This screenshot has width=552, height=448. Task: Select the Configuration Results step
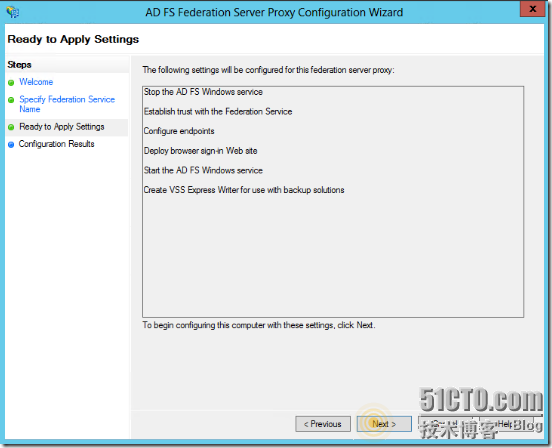(x=57, y=144)
